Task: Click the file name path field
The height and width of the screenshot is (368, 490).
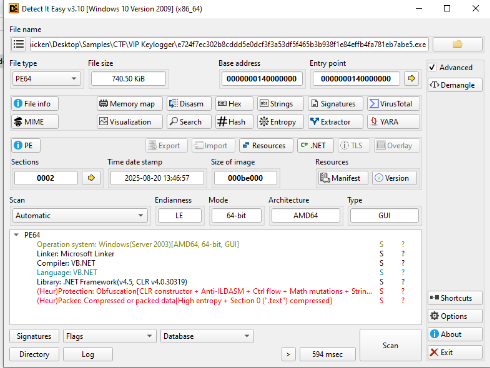Action: pos(229,44)
